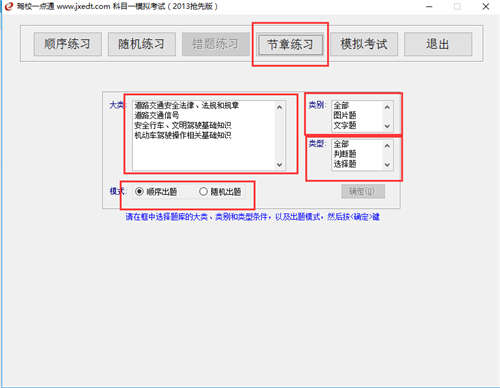The height and width of the screenshot is (388, 500).
Task: Select 判断题 in the 类型 list
Action: pos(345,154)
